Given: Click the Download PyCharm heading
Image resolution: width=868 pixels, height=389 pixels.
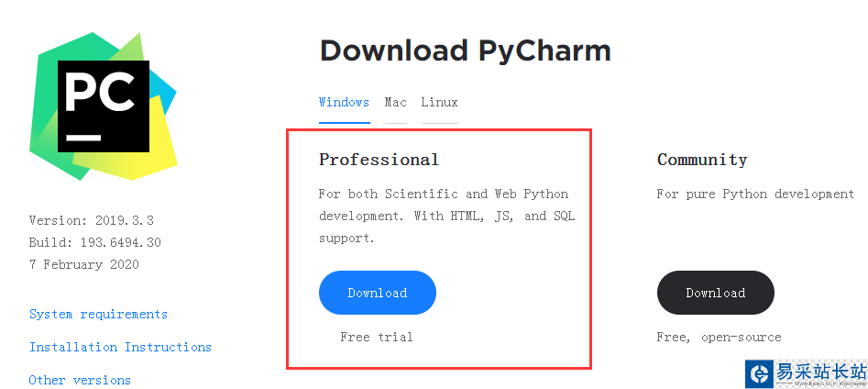Looking at the screenshot, I should (465, 50).
